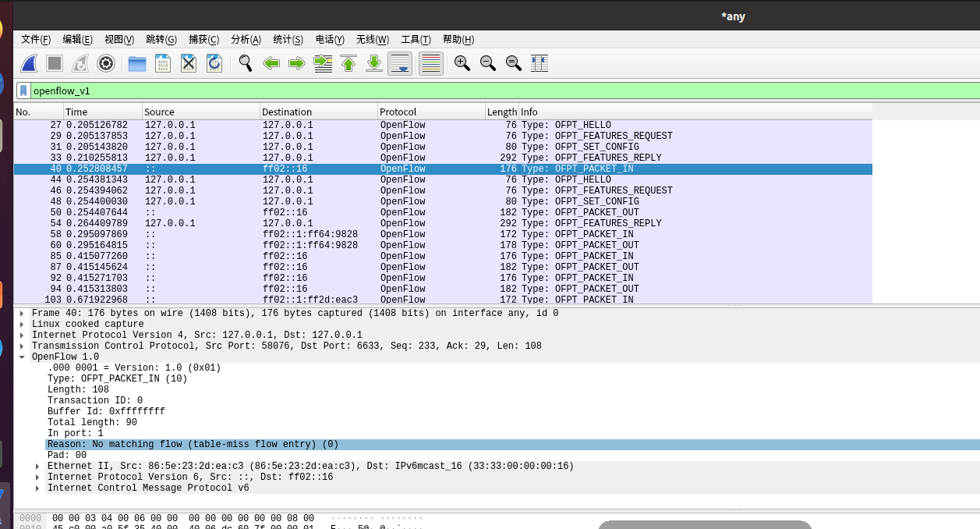Go back to previous packet arrow
980x529 pixels.
point(271,63)
